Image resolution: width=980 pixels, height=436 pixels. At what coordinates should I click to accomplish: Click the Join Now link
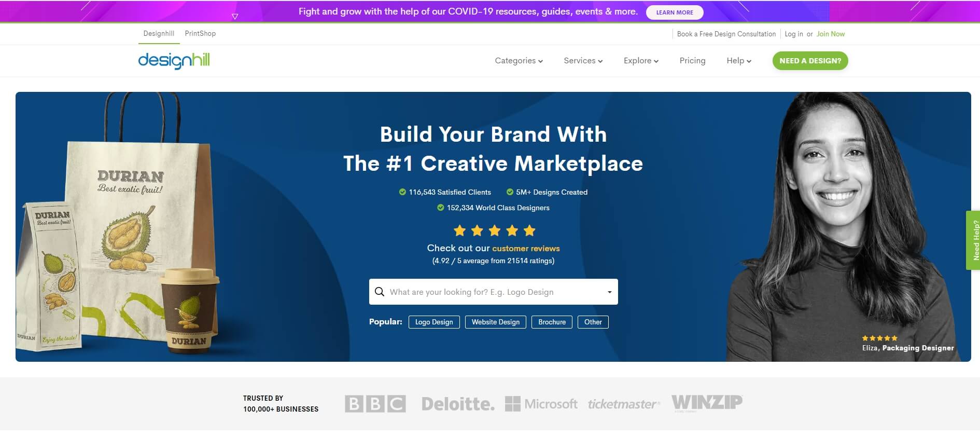coord(830,34)
